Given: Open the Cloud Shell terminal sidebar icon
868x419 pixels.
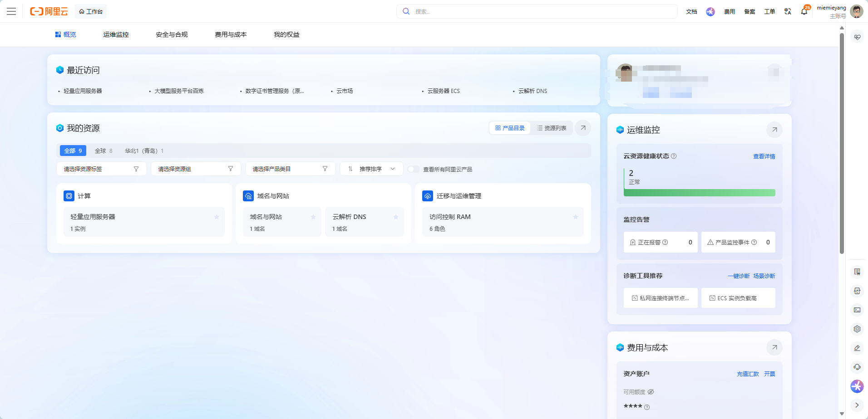Looking at the screenshot, I should pyautogui.click(x=857, y=310).
